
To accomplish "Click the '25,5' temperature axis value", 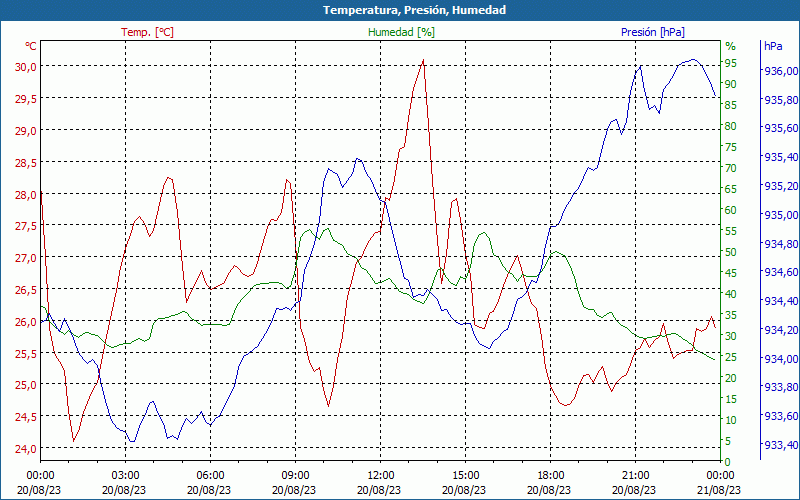I will pos(26,353).
